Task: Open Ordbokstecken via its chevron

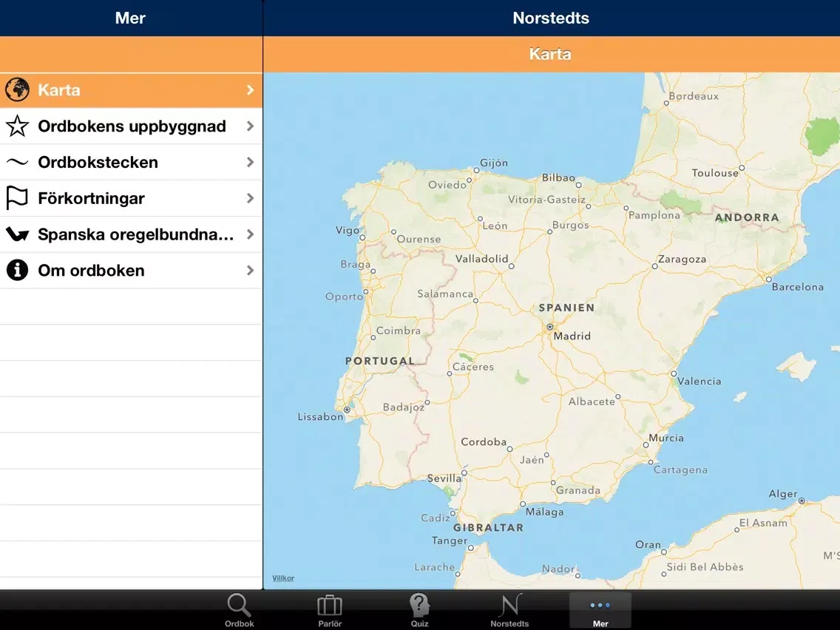Action: (250, 162)
